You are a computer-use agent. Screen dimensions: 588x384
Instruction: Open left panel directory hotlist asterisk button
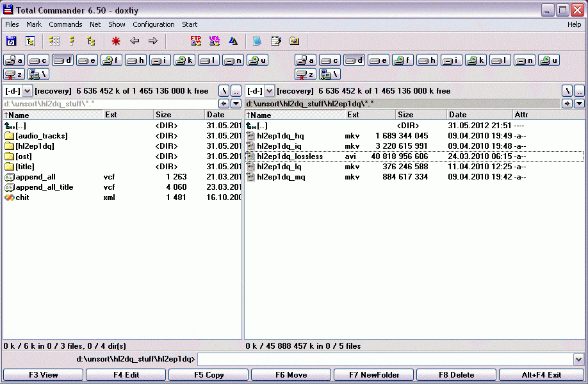[224, 104]
